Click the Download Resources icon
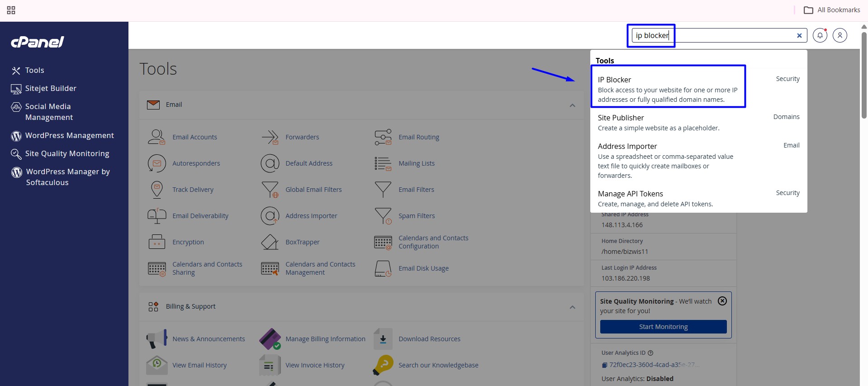868x386 pixels. tap(383, 339)
